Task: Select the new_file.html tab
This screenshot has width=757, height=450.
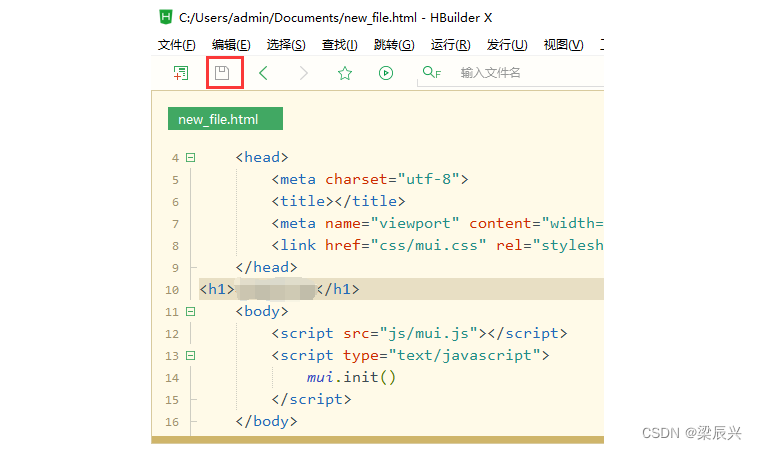Action: [225, 119]
